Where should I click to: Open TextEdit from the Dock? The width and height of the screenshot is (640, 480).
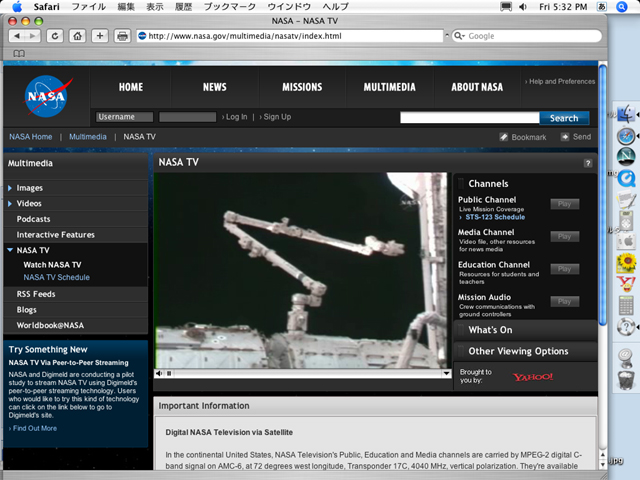[x=626, y=200]
